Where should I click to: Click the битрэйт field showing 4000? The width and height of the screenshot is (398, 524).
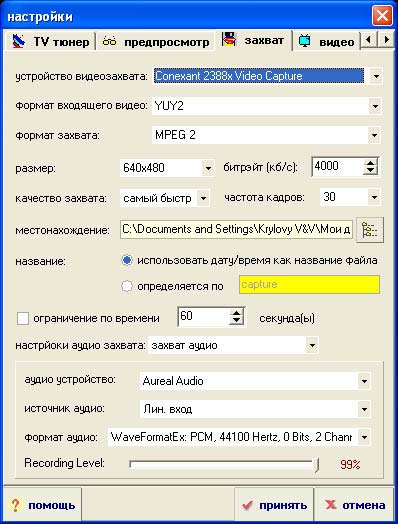click(x=338, y=166)
